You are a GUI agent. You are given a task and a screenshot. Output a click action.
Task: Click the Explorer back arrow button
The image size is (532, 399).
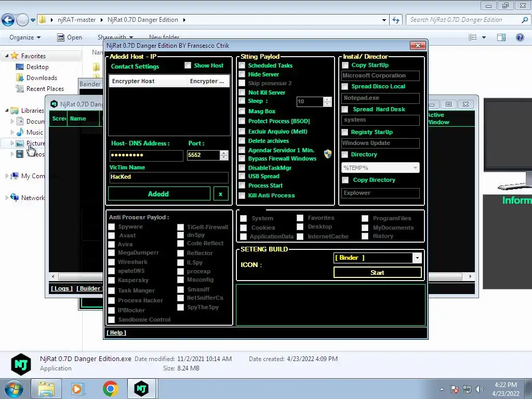point(8,20)
